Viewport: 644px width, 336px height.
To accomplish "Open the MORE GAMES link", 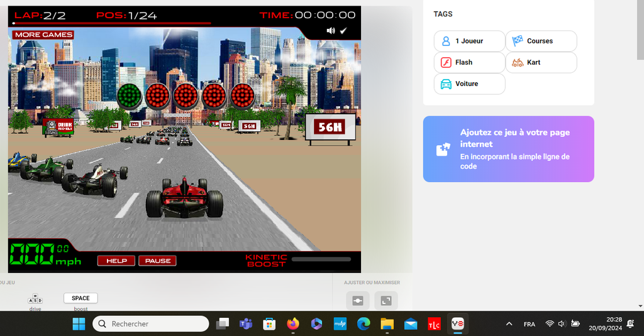I will (43, 35).
